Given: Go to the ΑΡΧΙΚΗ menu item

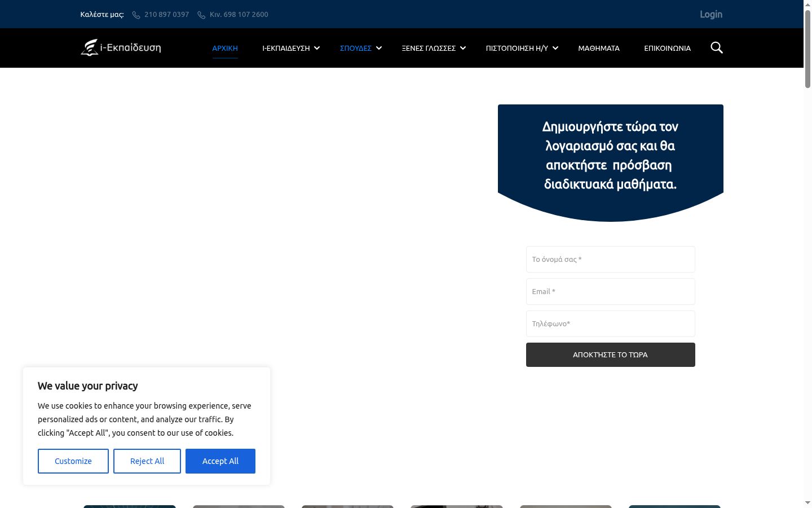Looking at the screenshot, I should point(225,48).
